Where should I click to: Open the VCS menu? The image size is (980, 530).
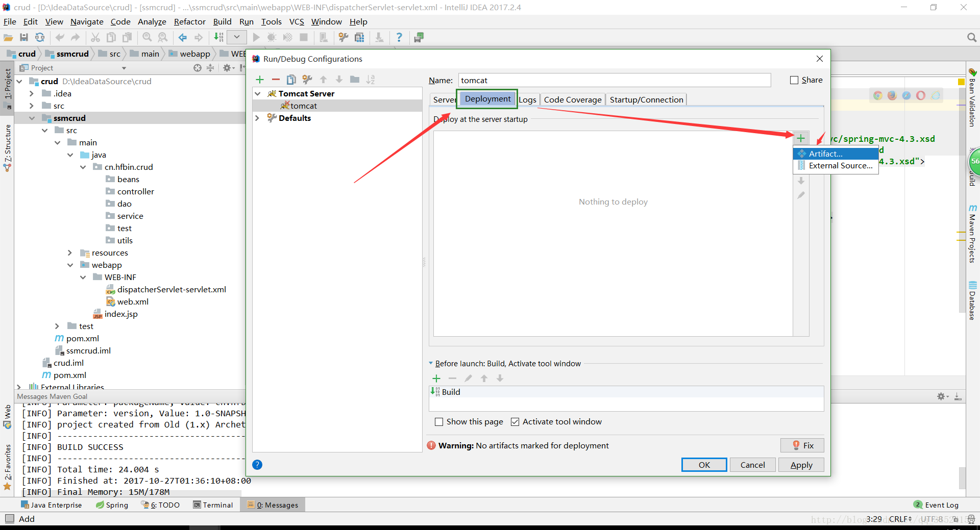297,21
